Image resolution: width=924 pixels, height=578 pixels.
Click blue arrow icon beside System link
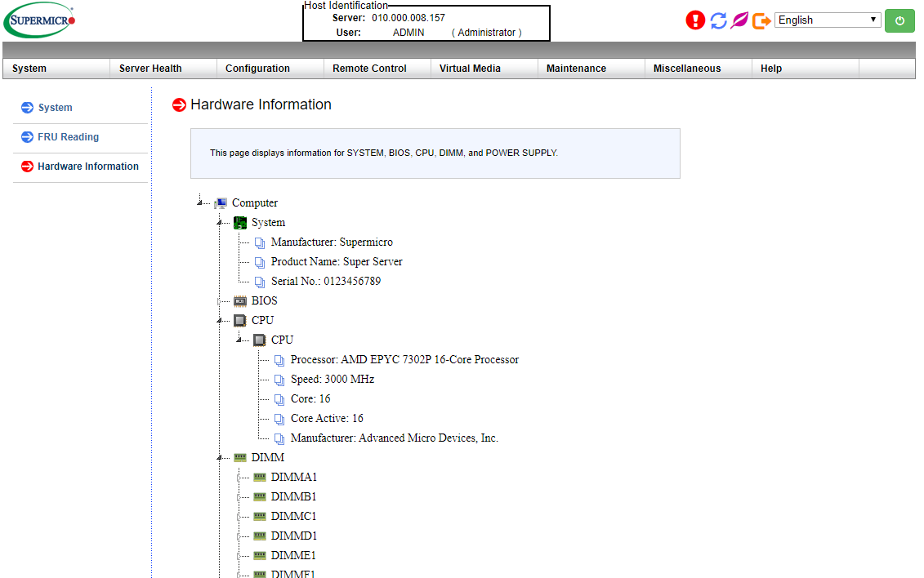27,108
